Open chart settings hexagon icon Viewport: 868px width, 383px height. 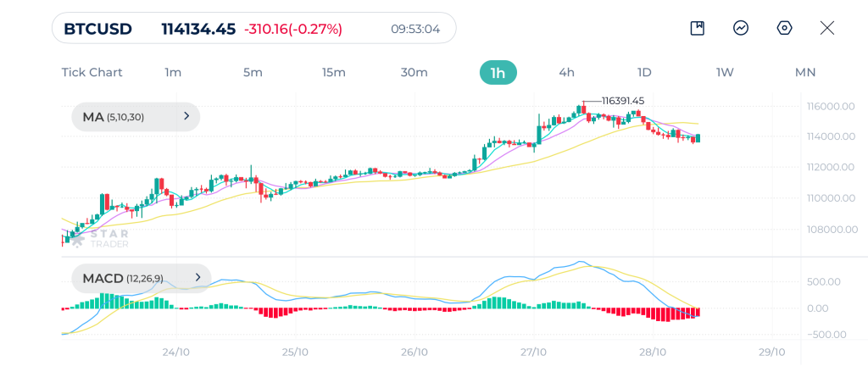click(784, 28)
